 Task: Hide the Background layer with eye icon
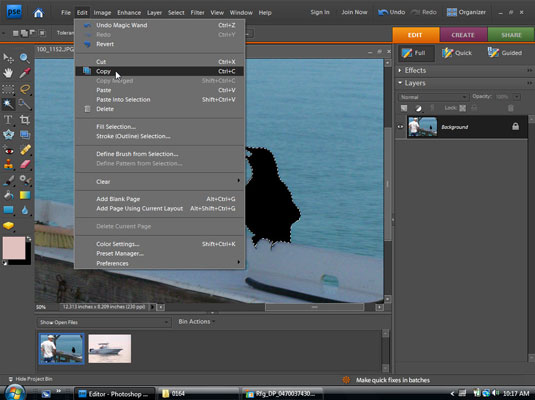tap(400, 127)
